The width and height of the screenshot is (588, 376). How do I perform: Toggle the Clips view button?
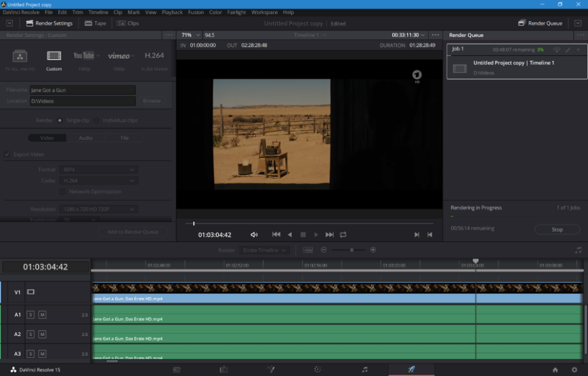[127, 23]
